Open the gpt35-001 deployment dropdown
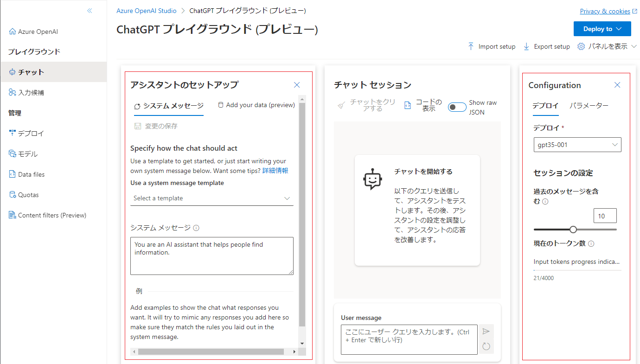Screen dimensions: 640x364 tap(577, 145)
